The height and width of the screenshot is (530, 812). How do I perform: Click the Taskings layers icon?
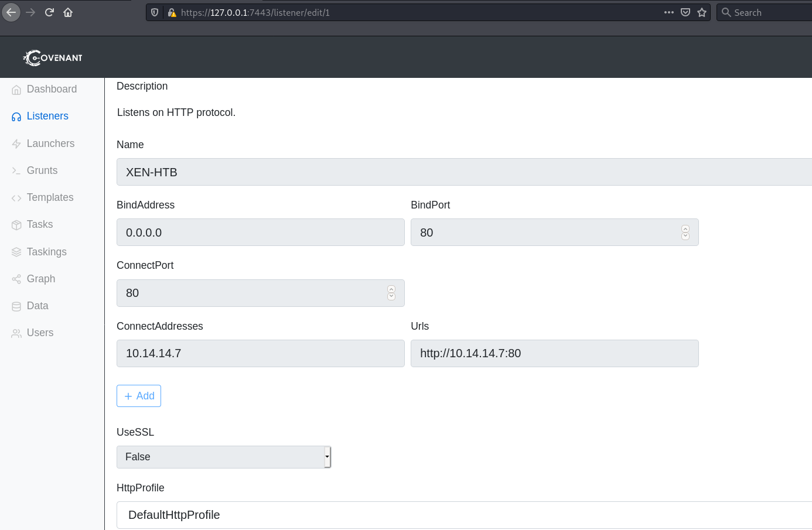click(x=16, y=252)
